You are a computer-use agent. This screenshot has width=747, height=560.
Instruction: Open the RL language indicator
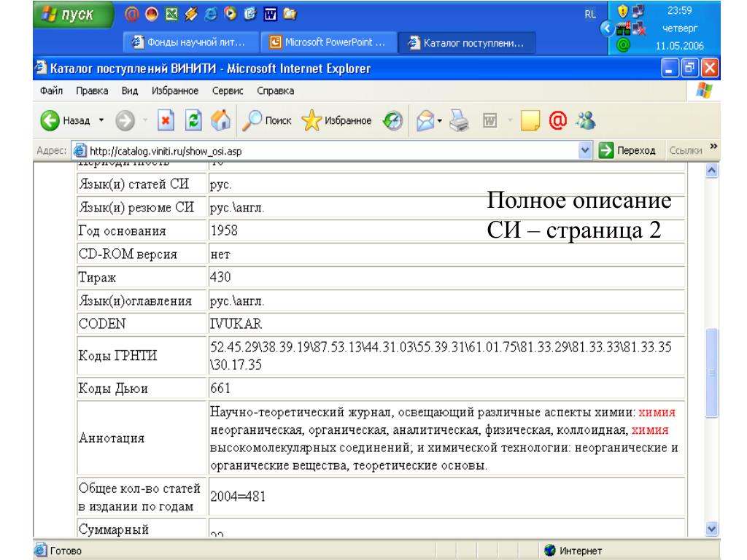(589, 15)
